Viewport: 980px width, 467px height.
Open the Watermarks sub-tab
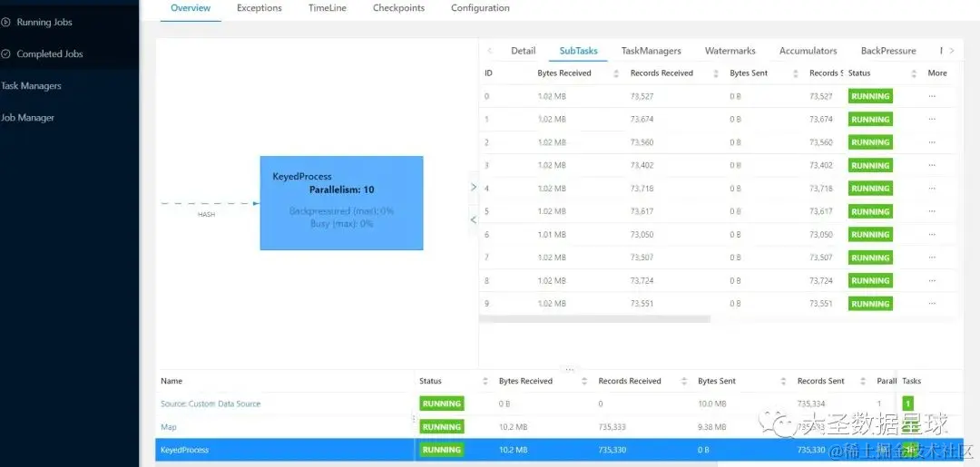730,51
